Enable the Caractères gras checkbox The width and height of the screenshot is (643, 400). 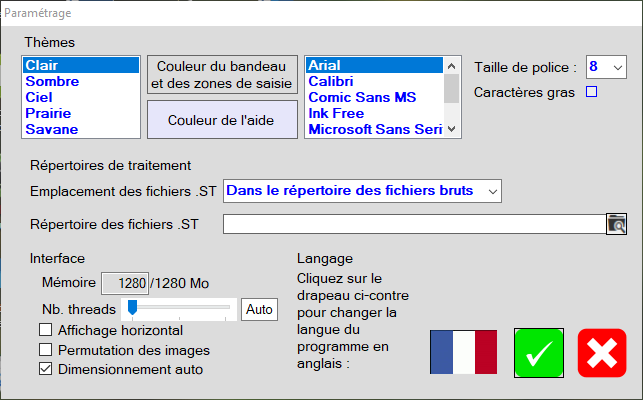[x=591, y=93]
